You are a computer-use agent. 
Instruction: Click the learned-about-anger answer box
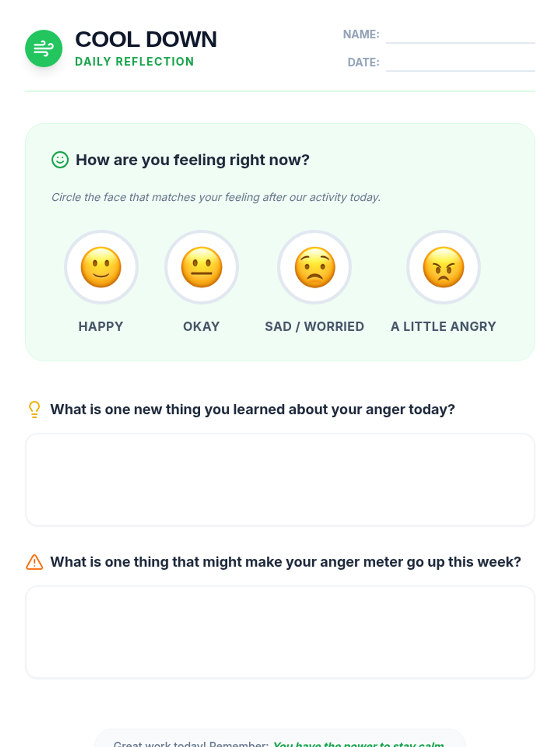(280, 479)
